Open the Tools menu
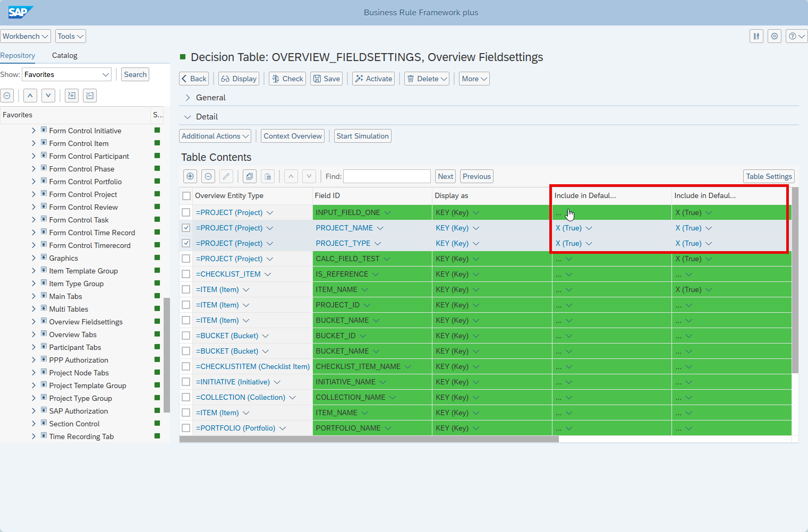The width and height of the screenshot is (808, 532). pyautogui.click(x=71, y=36)
